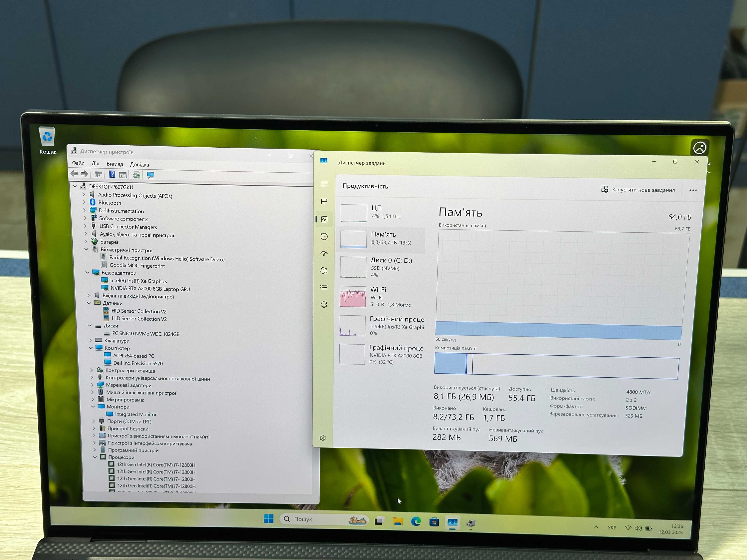This screenshot has height=560, width=747.
Task: Click the Windows Start button on taskbar
Action: [x=268, y=519]
